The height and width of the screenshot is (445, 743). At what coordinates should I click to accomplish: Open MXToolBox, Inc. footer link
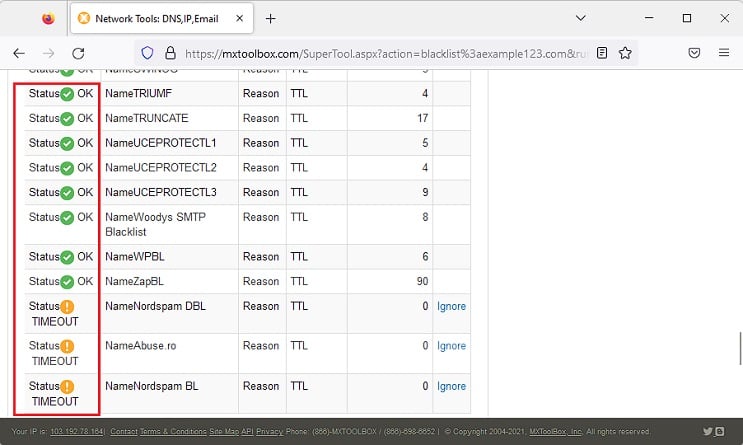coord(555,431)
